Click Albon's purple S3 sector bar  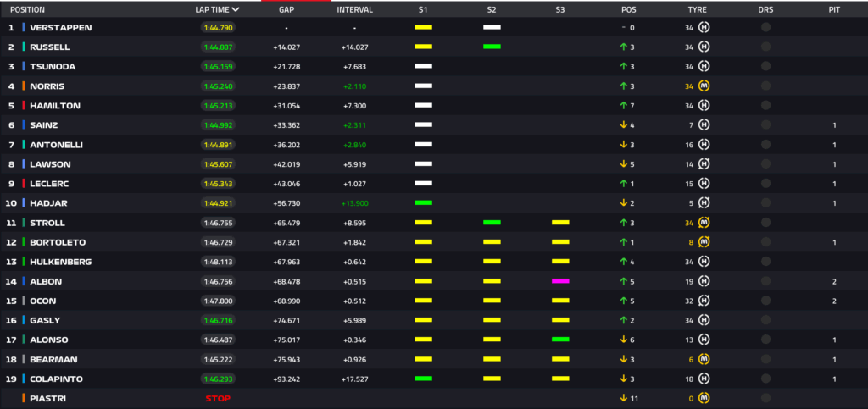point(559,281)
